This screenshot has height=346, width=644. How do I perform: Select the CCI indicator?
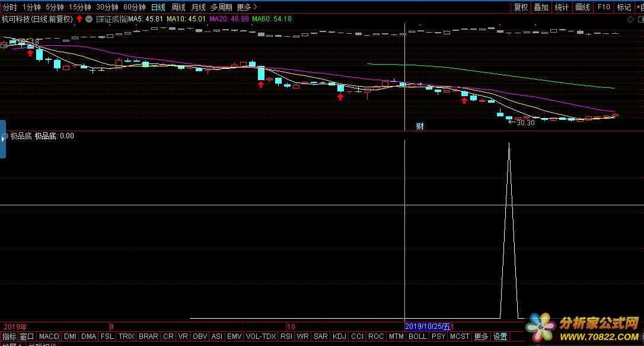358,337
